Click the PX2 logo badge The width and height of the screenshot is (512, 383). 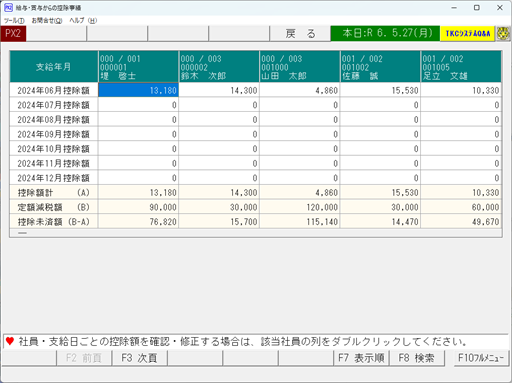(x=13, y=33)
